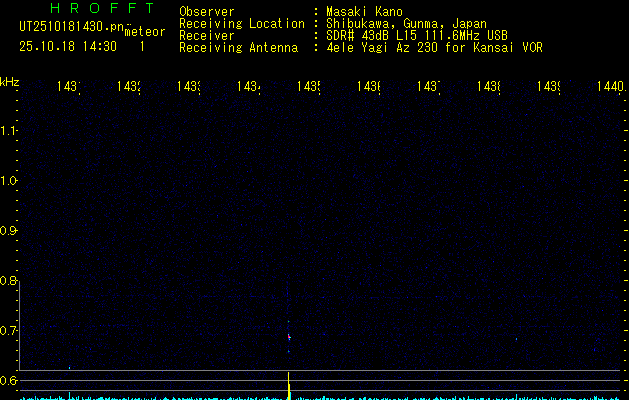Click the 4ele Yagi antenna description
629x400 pixels.
click(x=434, y=47)
